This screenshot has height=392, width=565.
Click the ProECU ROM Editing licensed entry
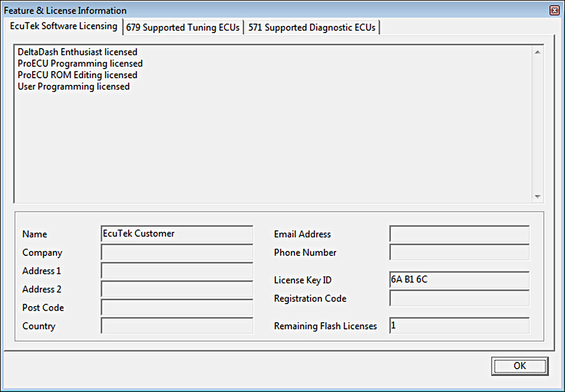point(77,75)
